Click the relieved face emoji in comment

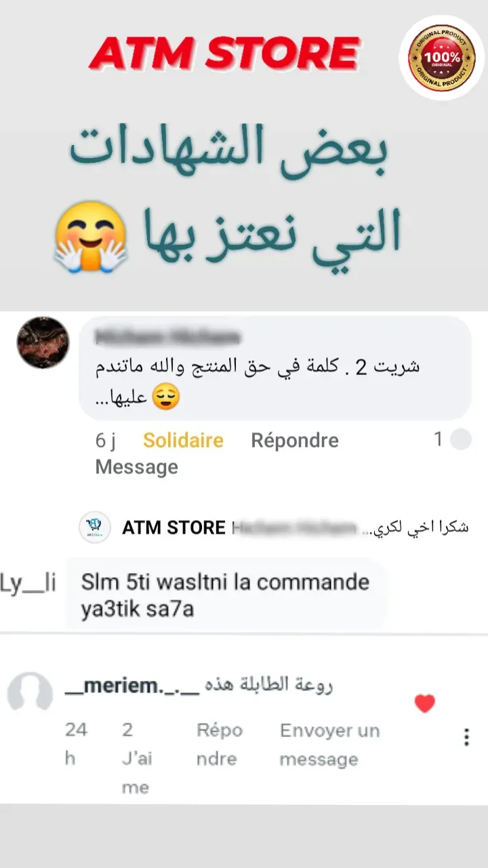(165, 398)
